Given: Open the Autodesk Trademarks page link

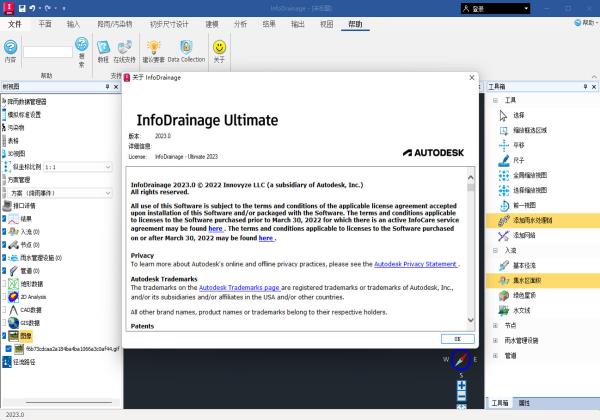Looking at the screenshot, I should (x=239, y=288).
